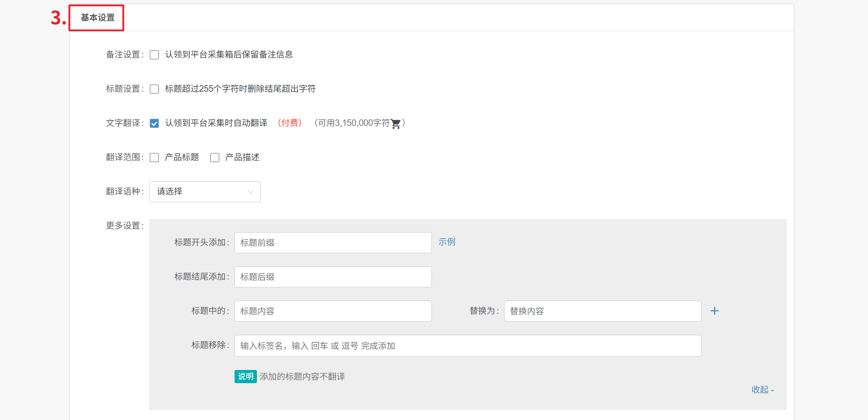
Task: Check the 255-character title truncation option
Action: (x=154, y=89)
